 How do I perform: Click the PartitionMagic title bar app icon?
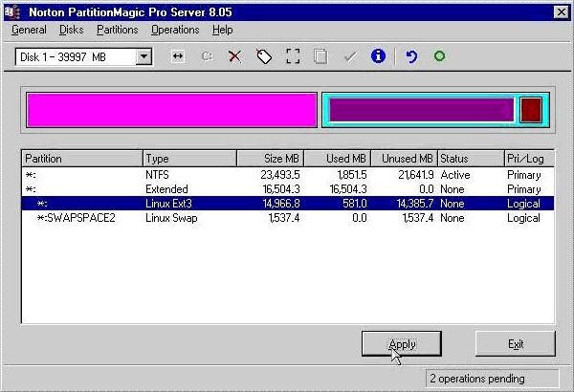coord(12,12)
